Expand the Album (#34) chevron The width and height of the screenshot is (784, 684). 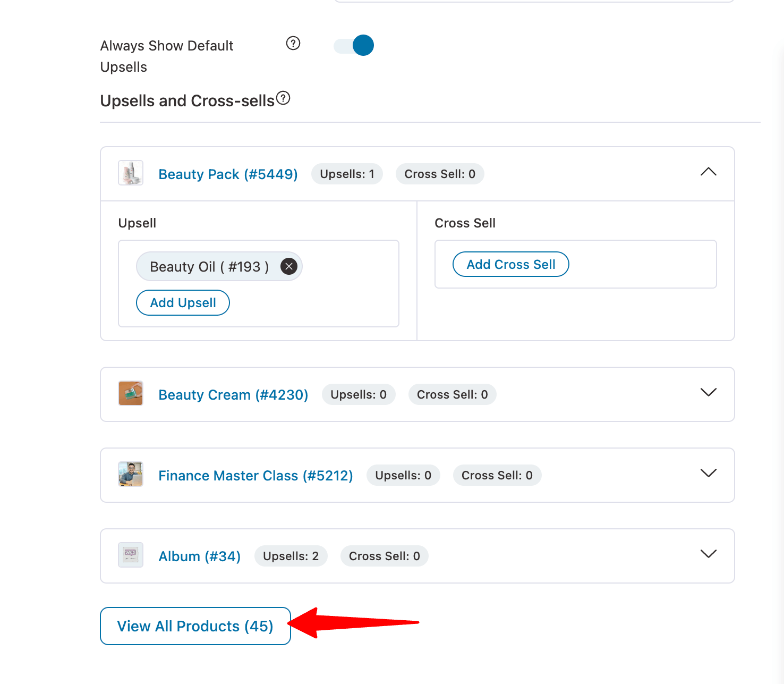point(709,554)
